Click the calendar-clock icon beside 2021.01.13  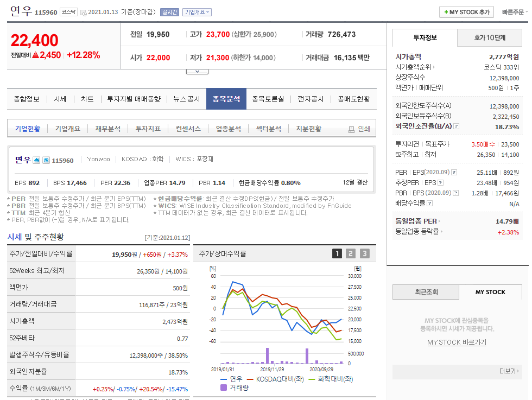coord(84,13)
